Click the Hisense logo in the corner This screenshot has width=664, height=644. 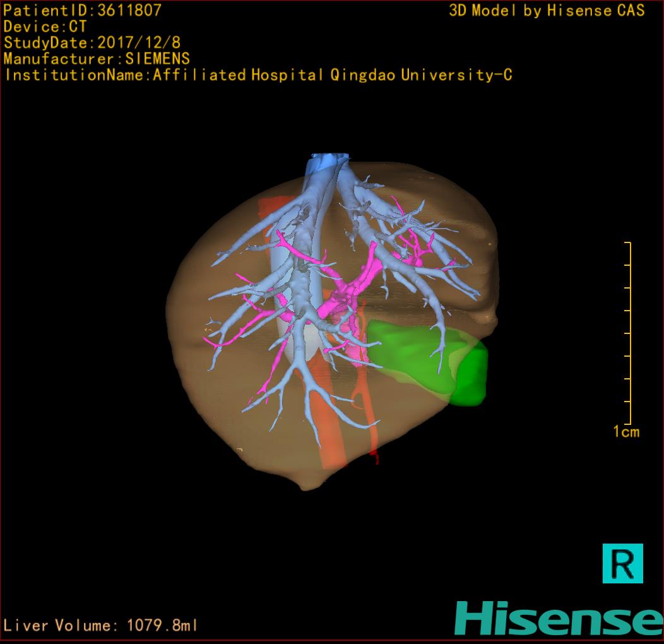[558, 617]
